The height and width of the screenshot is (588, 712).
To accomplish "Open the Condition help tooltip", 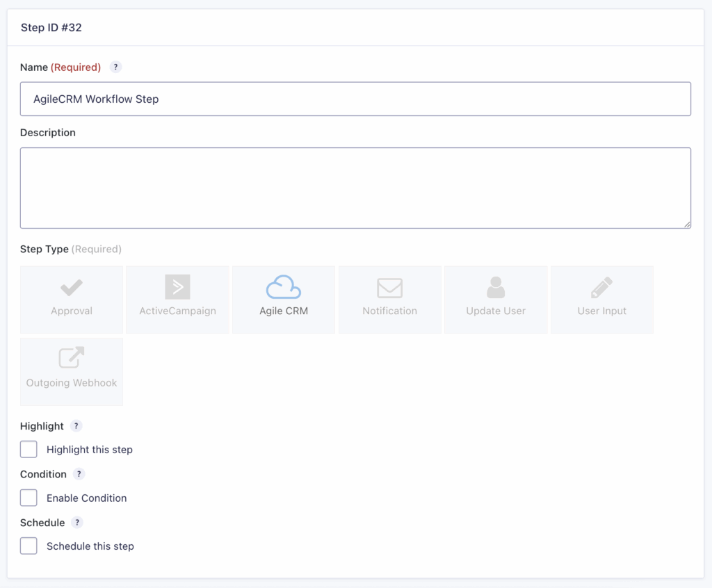I will point(79,474).
